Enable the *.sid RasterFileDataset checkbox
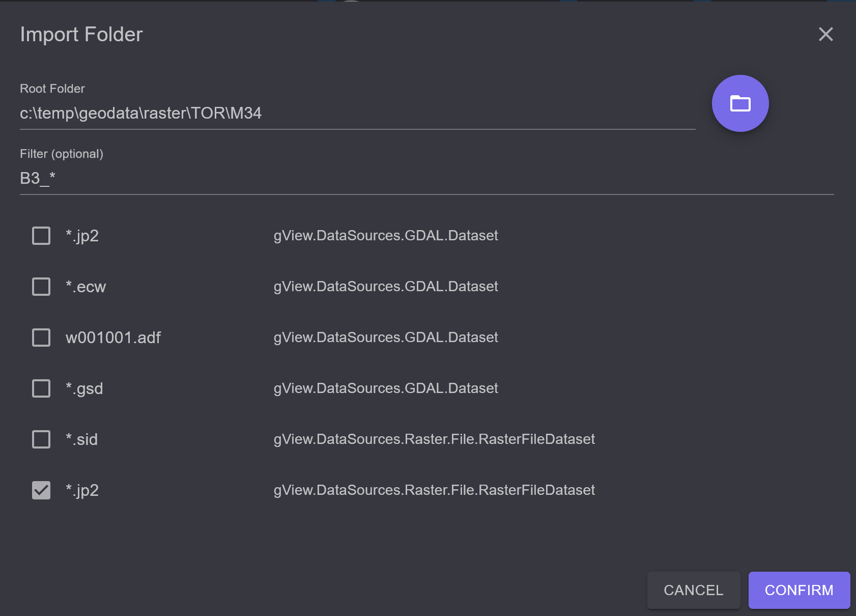Image resolution: width=856 pixels, height=616 pixels. tap(41, 439)
